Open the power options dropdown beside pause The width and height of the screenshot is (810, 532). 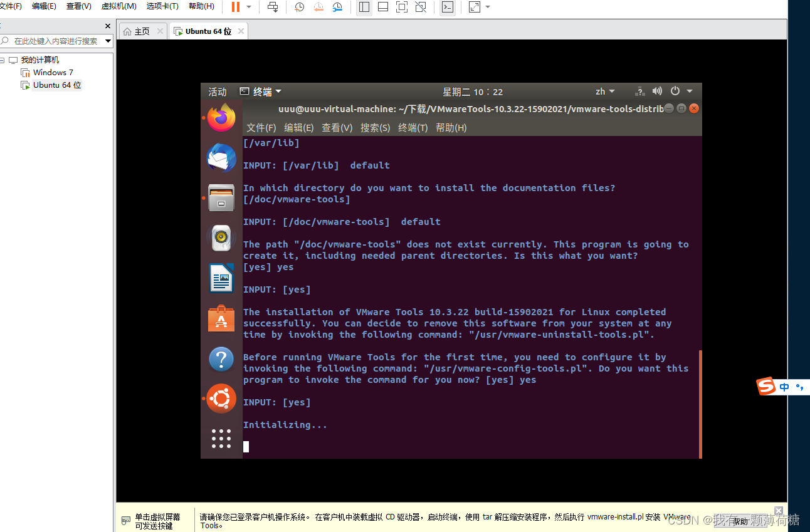[249, 7]
